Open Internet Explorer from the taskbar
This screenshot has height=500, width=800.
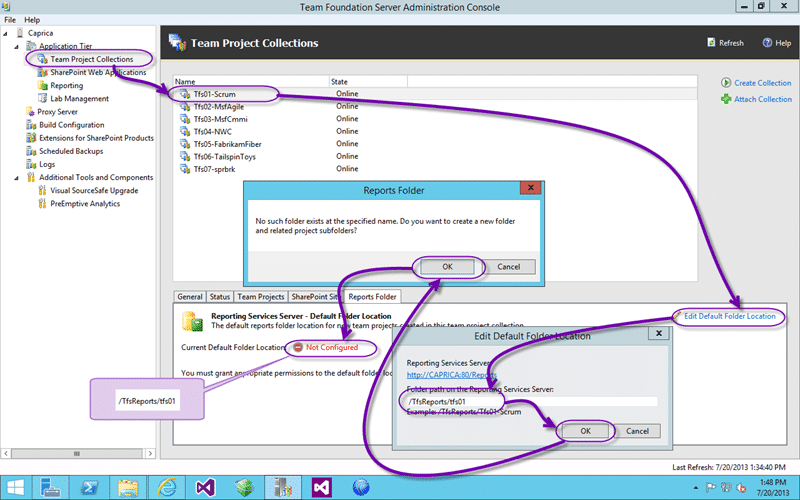click(x=166, y=488)
